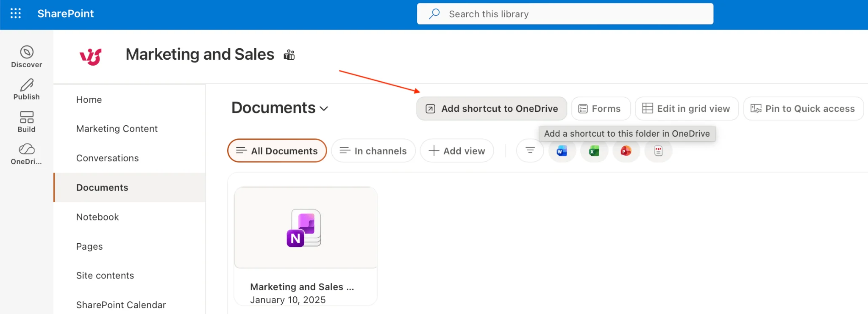868x314 pixels.
Task: Open the filters pane icon
Action: click(530, 150)
